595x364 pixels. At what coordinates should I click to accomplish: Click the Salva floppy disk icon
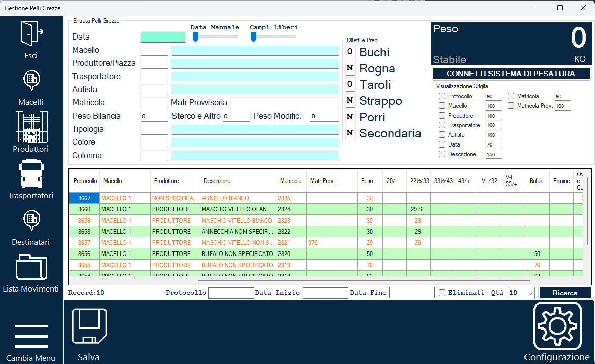[x=89, y=326]
